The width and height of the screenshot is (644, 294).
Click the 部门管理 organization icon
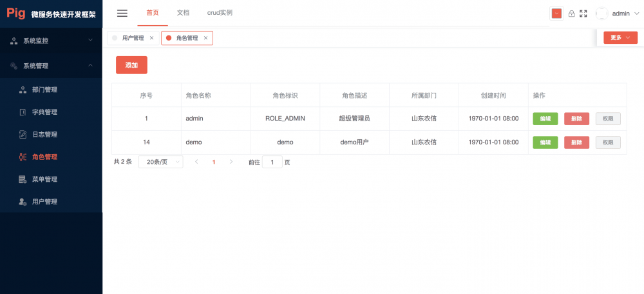click(x=23, y=90)
